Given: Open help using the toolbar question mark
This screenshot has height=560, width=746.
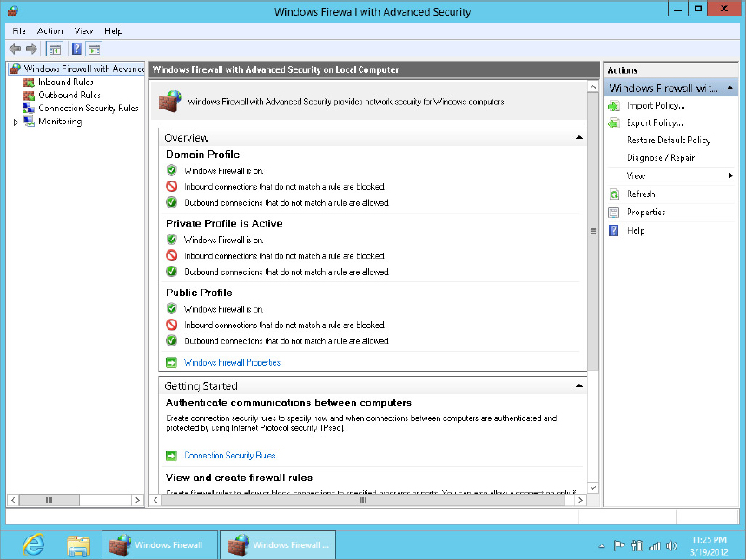Looking at the screenshot, I should click(x=76, y=49).
